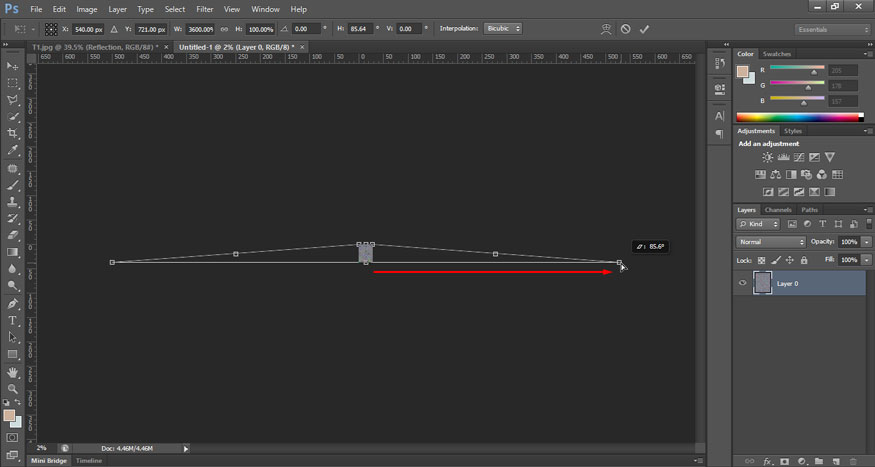Switch to warp mode icon
875x467 pixels.
point(606,29)
